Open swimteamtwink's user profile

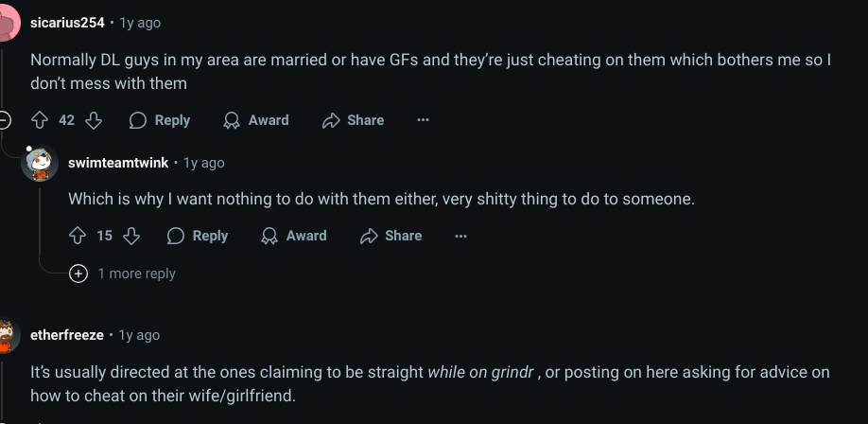click(x=118, y=163)
